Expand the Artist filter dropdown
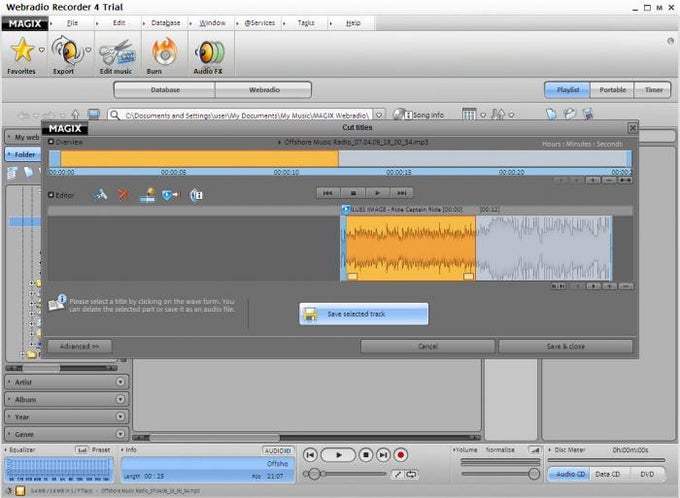This screenshot has height=498, width=680. point(120,382)
